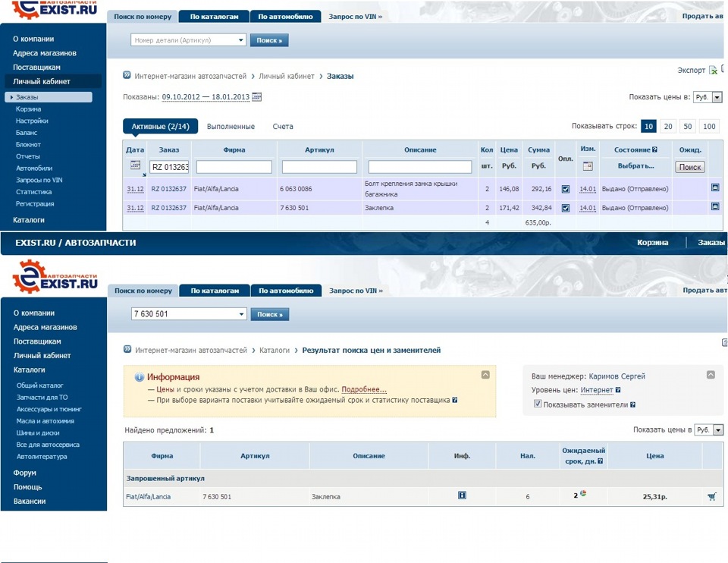Click Интернет price level link

point(597,390)
